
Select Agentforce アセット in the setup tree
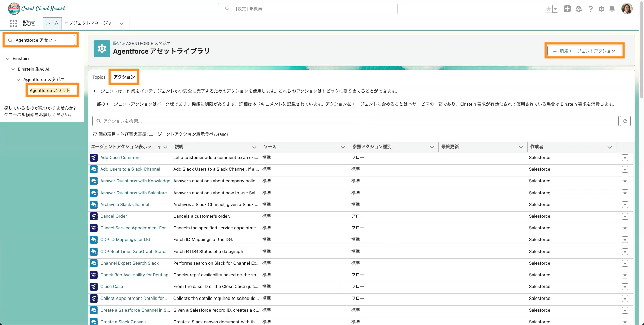(50, 90)
